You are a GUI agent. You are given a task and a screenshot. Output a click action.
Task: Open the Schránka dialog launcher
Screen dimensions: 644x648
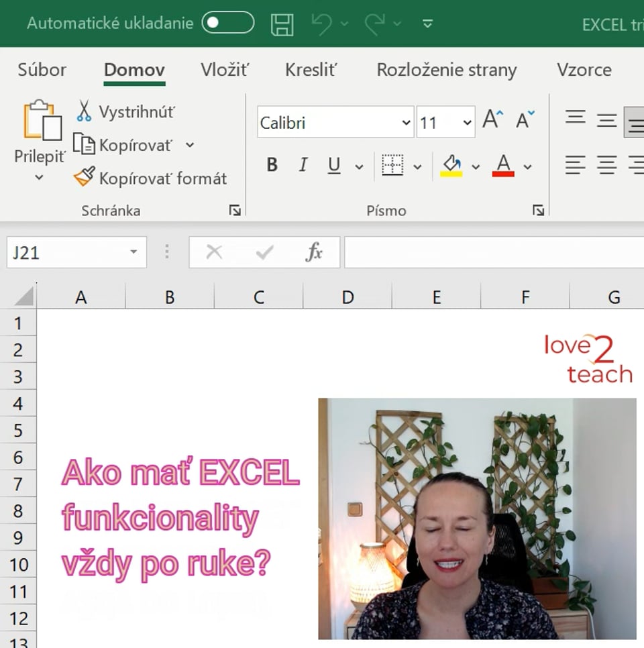[235, 211]
